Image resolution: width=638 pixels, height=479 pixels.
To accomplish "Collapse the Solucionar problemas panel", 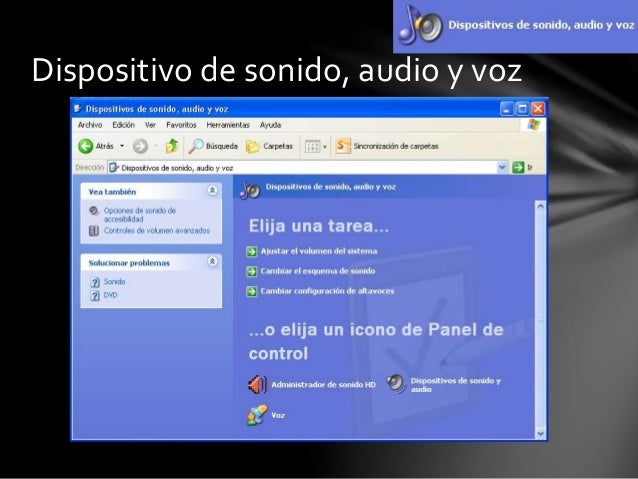I will [x=212, y=262].
